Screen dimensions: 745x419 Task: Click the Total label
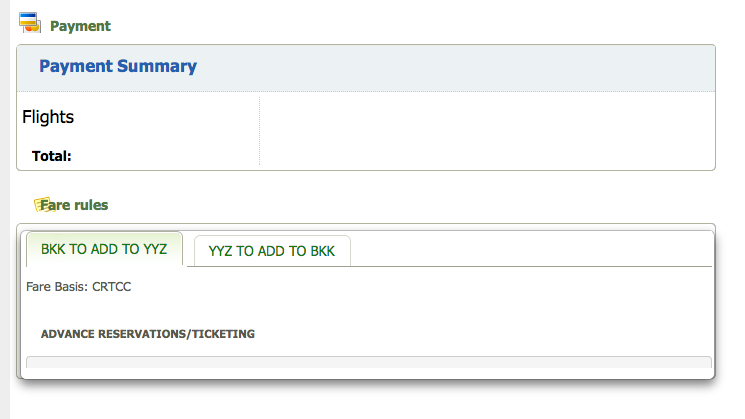[51, 156]
